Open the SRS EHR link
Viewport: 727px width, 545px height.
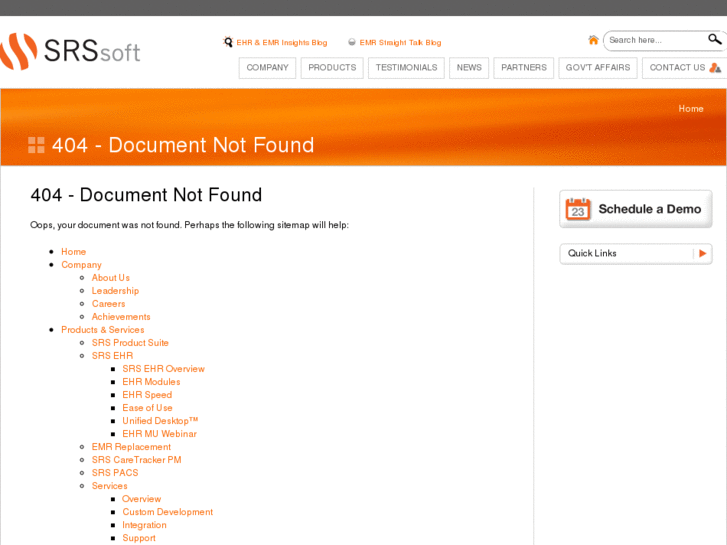112,355
